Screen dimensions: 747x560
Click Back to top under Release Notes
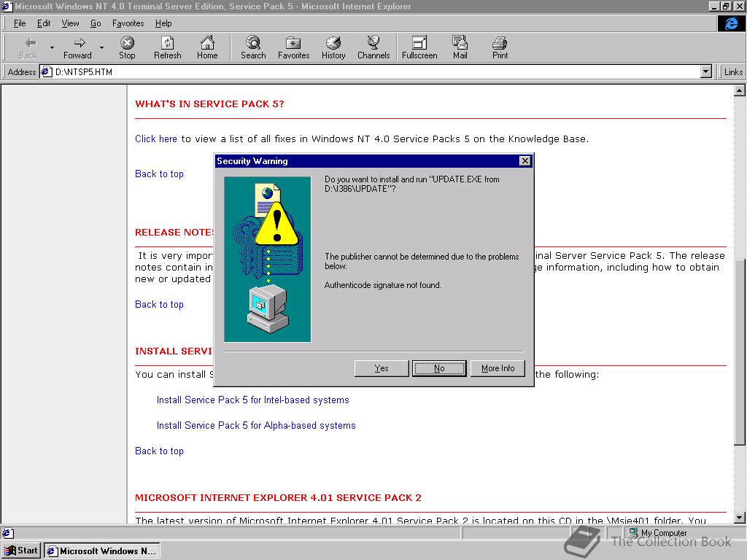(x=159, y=304)
